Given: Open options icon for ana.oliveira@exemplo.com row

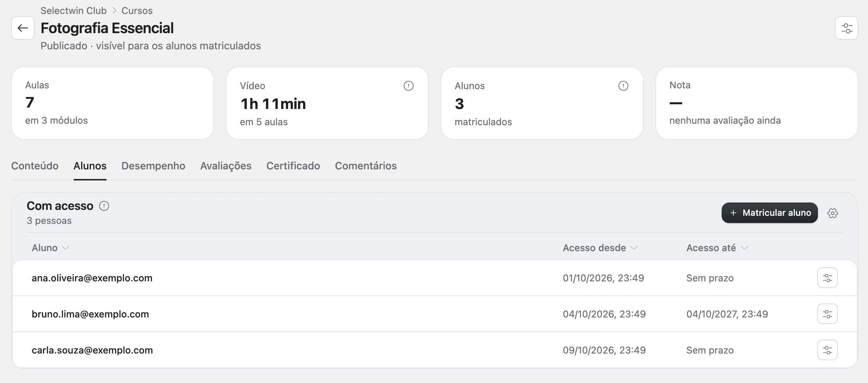Looking at the screenshot, I should point(827,278).
